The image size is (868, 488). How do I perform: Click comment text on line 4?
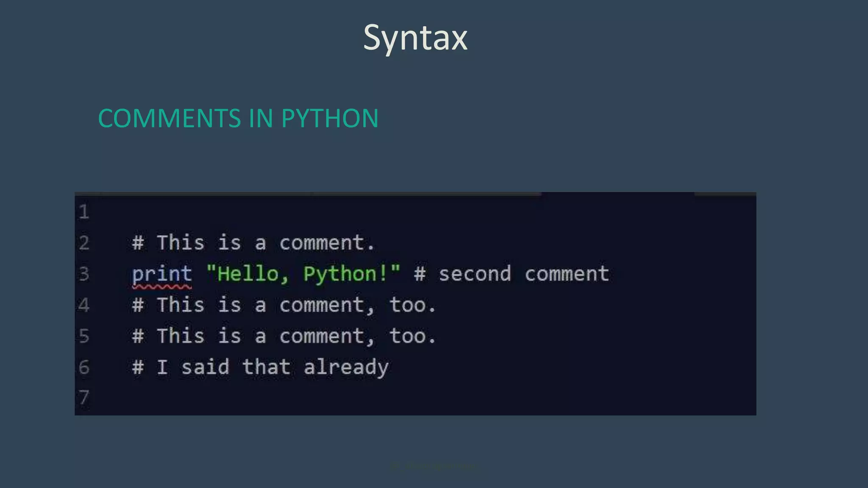click(x=284, y=305)
